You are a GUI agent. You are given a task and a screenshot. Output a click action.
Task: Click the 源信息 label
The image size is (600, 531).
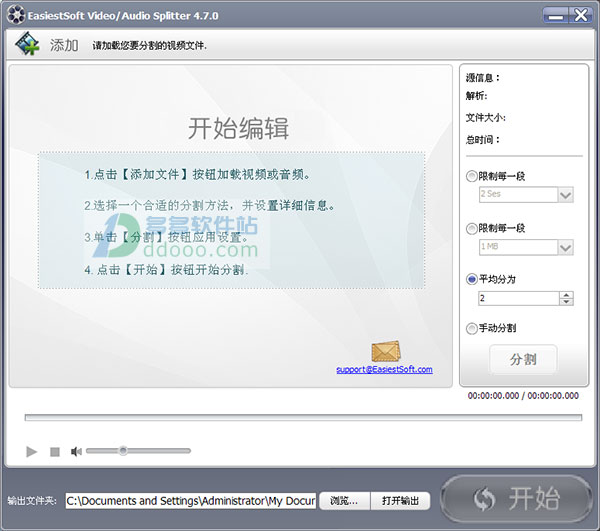coord(483,78)
